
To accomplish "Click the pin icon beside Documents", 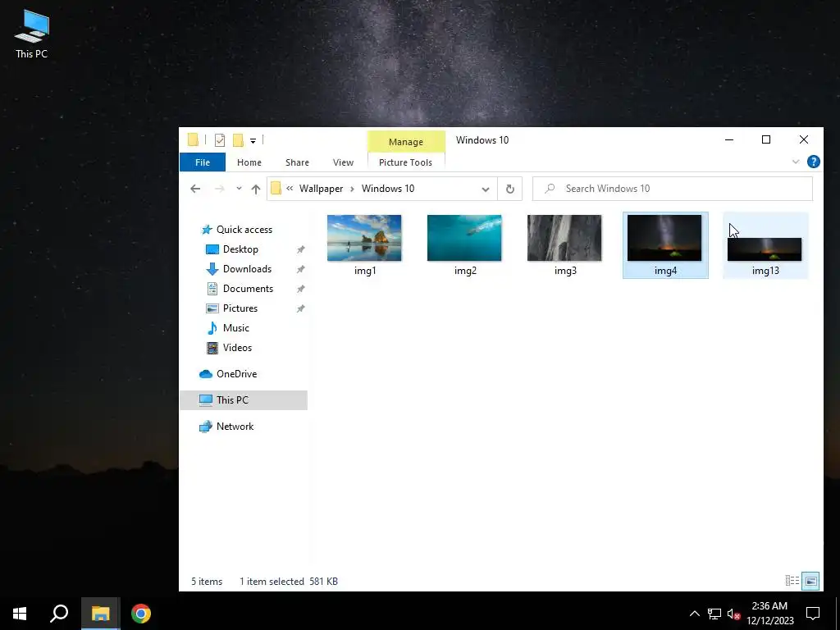I will (x=300, y=290).
